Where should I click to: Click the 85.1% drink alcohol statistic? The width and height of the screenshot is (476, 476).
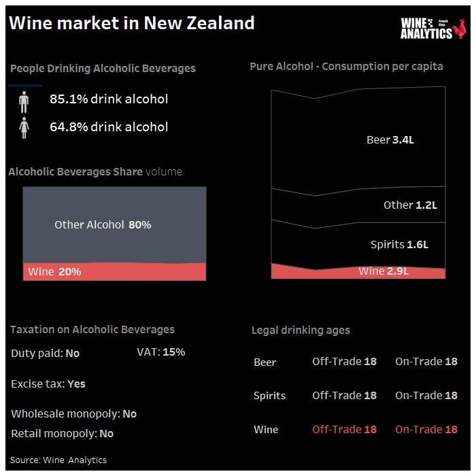coord(109,99)
